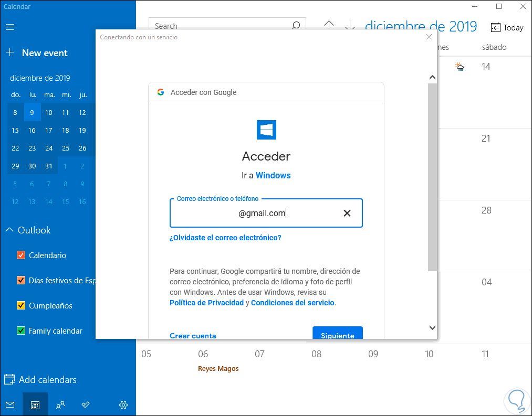Open the To Do checkmark icon

tap(86, 404)
